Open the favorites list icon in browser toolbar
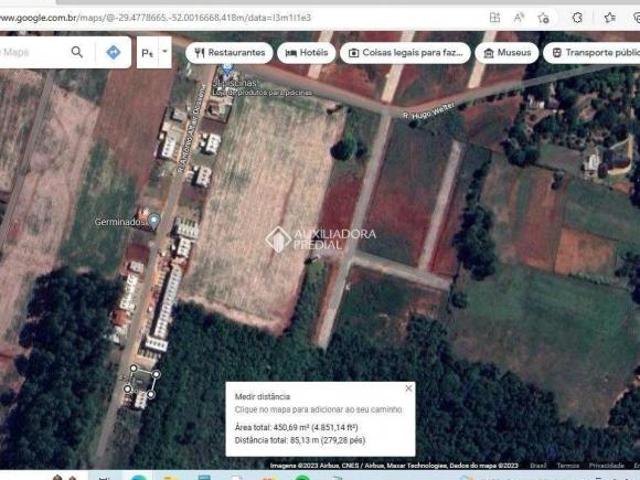640x480 pixels. (609, 17)
